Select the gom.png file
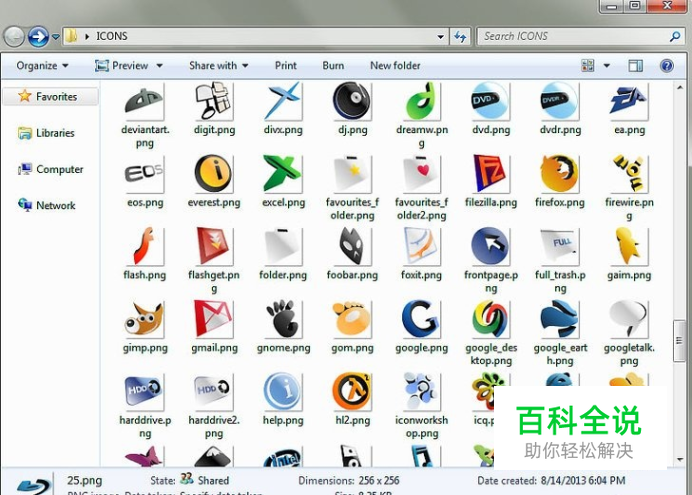The height and width of the screenshot is (495, 692). tap(352, 327)
